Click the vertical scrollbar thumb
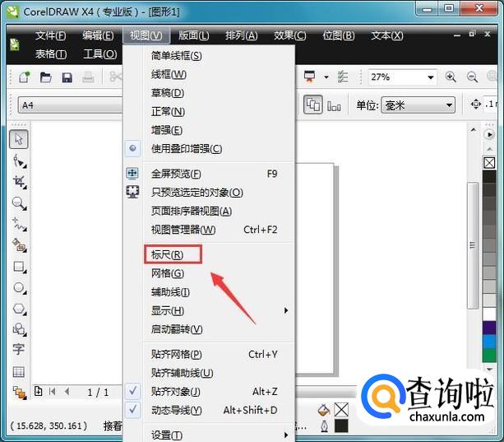 (x=473, y=245)
